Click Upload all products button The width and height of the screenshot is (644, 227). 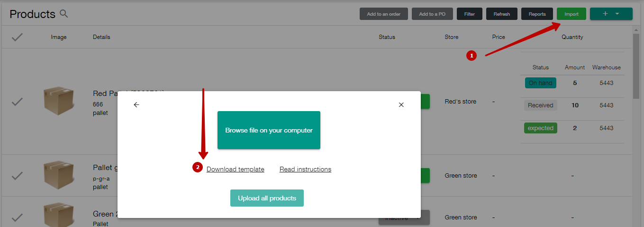(267, 198)
